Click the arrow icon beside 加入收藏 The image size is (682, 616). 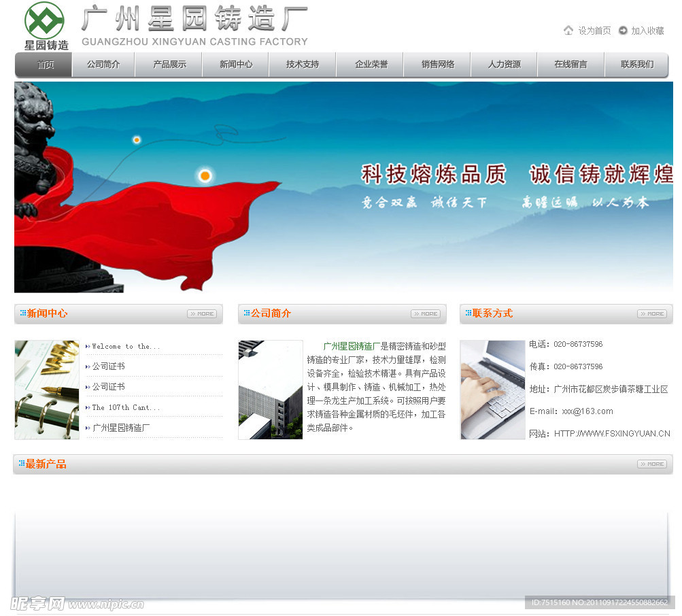(623, 31)
